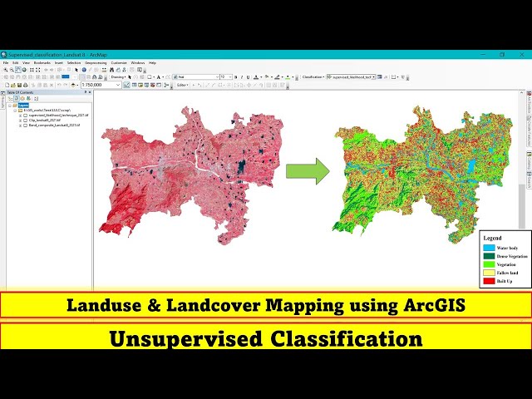The image size is (532, 399).
Task: Click the Fixed Zoom Out icon
Action: pos(38,70)
